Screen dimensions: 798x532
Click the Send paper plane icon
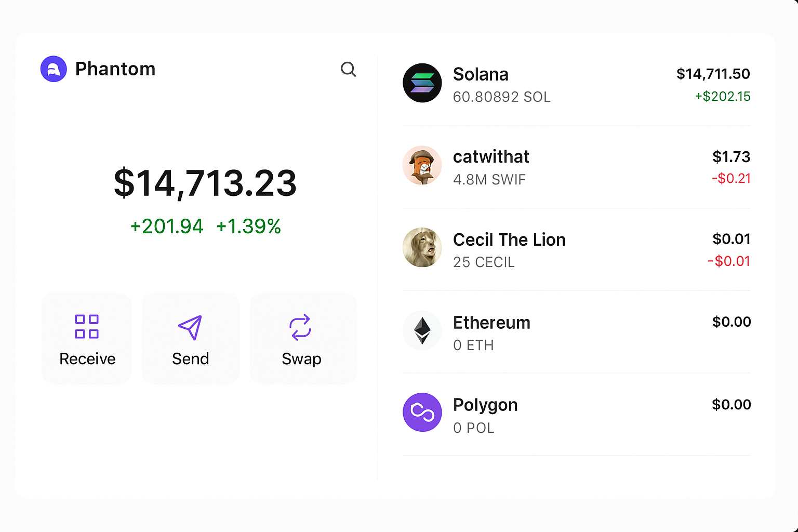190,327
